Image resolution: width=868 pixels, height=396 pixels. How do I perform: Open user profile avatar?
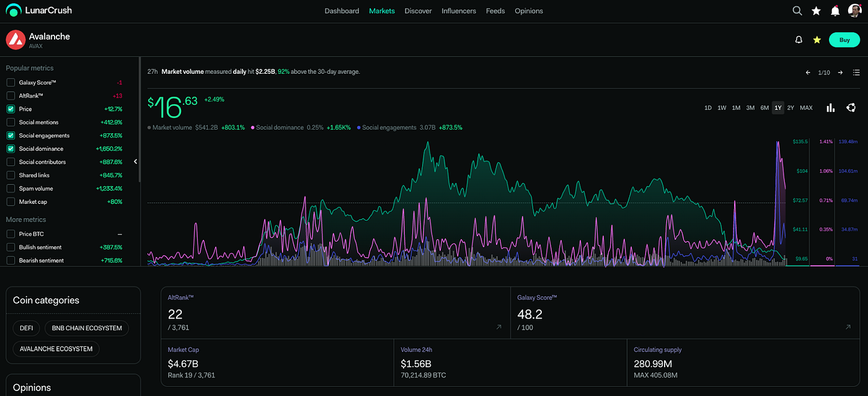[854, 11]
